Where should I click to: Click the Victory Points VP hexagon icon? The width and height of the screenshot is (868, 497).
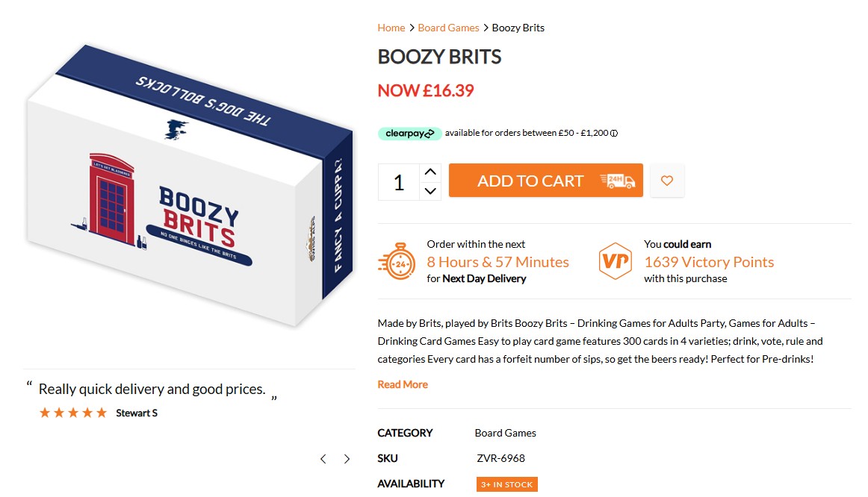616,261
